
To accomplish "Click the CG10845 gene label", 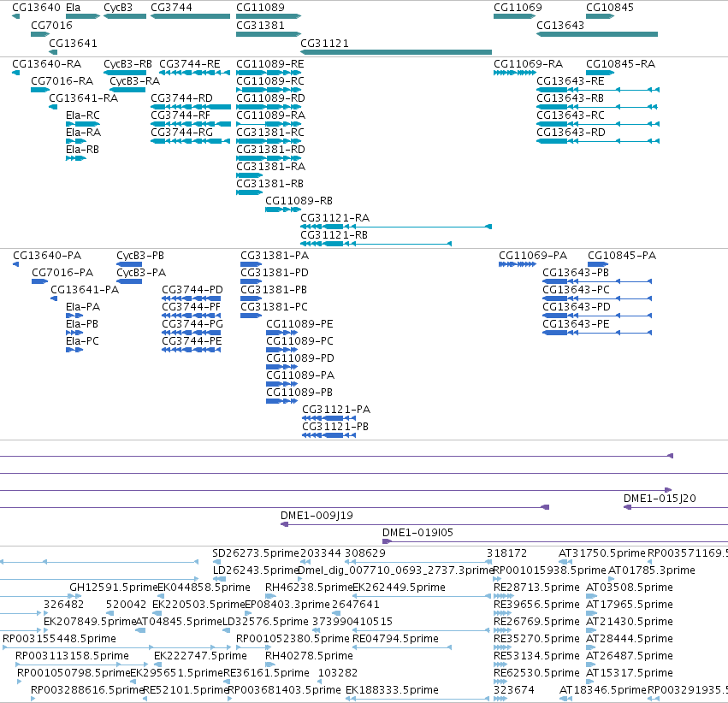I will point(610,8).
